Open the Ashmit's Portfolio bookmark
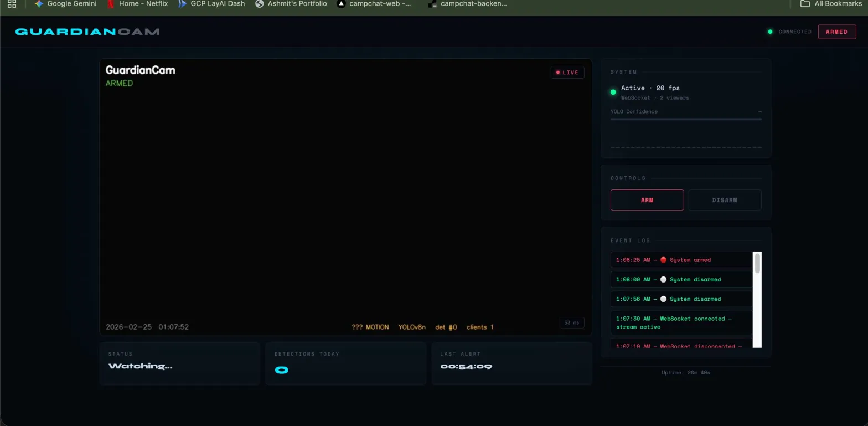 click(x=291, y=4)
